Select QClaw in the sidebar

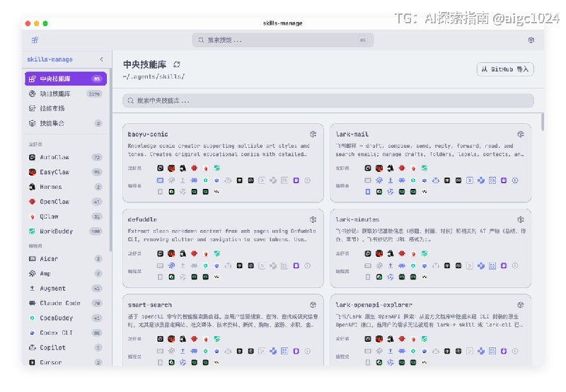[x=66, y=217]
